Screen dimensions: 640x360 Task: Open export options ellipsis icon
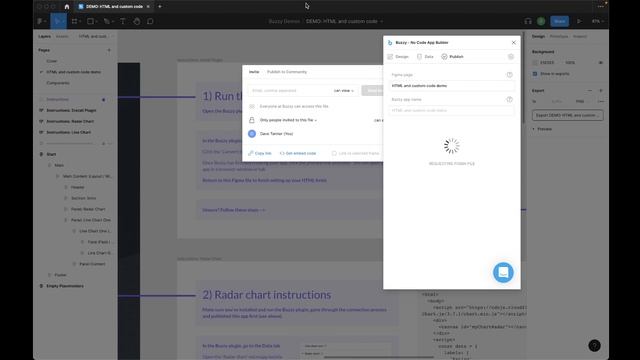tap(601, 101)
